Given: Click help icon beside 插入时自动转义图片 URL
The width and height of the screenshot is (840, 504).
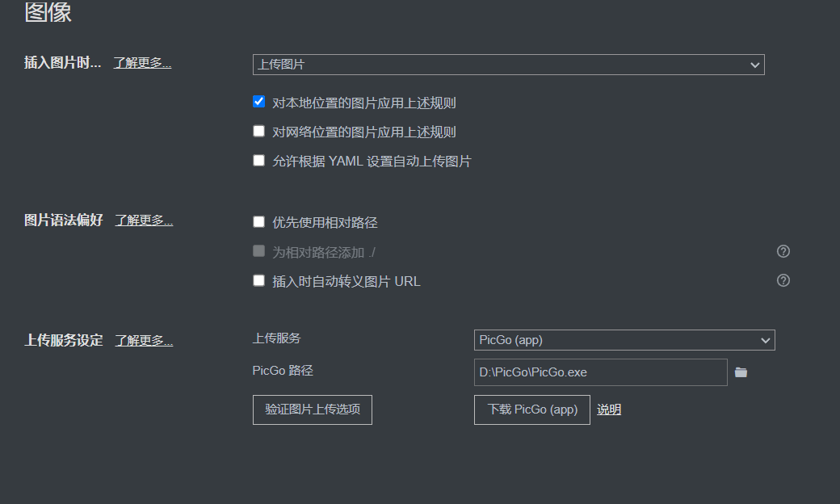Looking at the screenshot, I should [x=783, y=280].
